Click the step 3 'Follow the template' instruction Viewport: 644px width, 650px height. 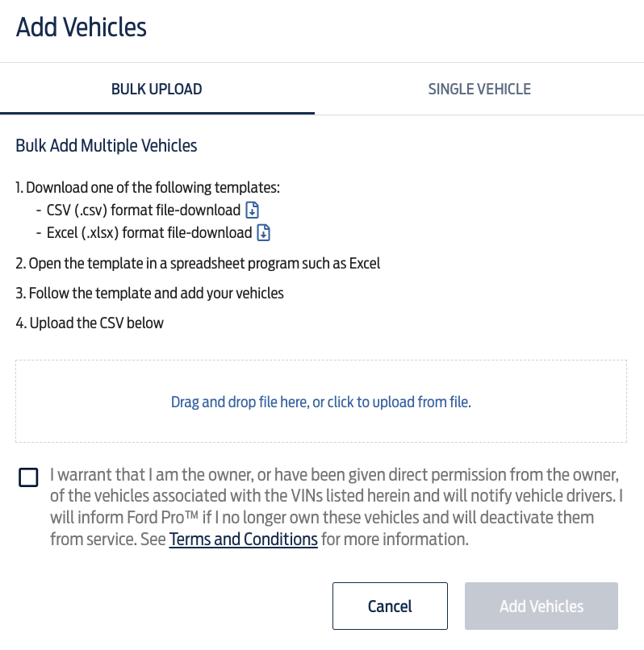click(x=150, y=294)
